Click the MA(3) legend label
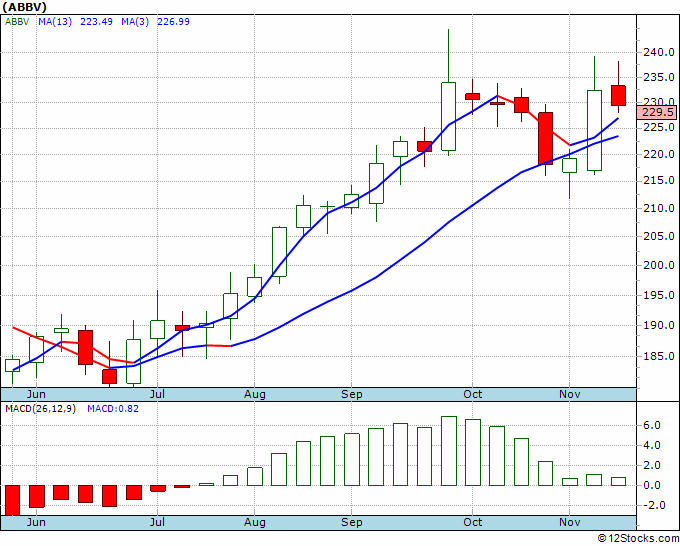The image size is (680, 546). 135,22
